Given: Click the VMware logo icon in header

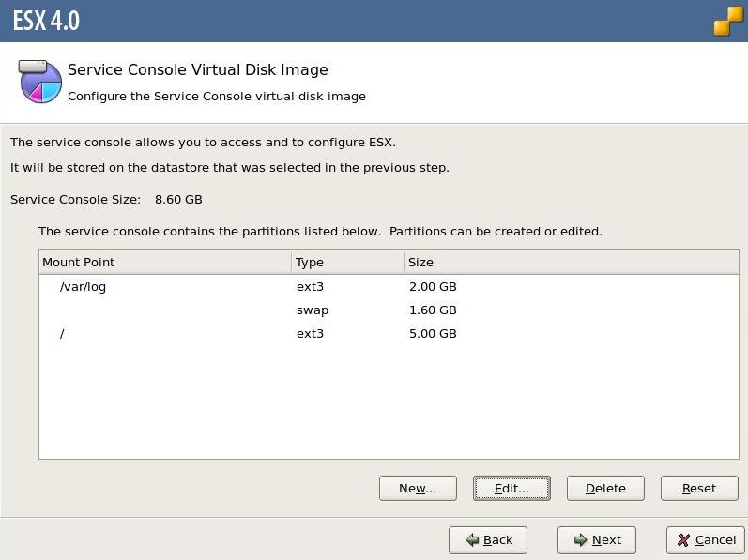Looking at the screenshot, I should (728, 21).
